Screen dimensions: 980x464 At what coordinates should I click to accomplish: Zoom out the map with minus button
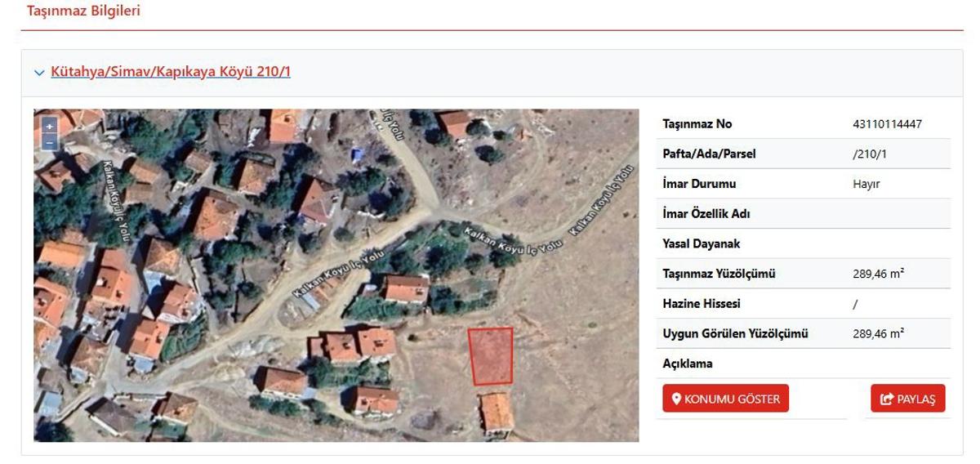tap(49, 142)
